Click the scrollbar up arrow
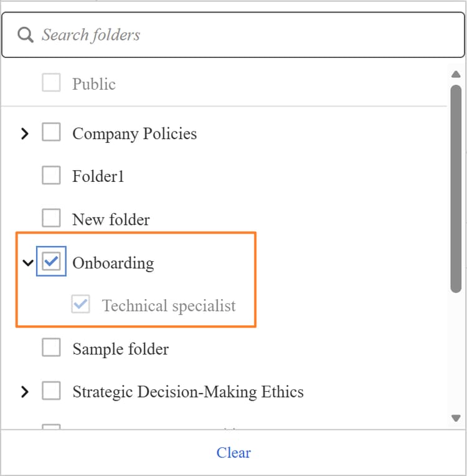 tap(456, 74)
